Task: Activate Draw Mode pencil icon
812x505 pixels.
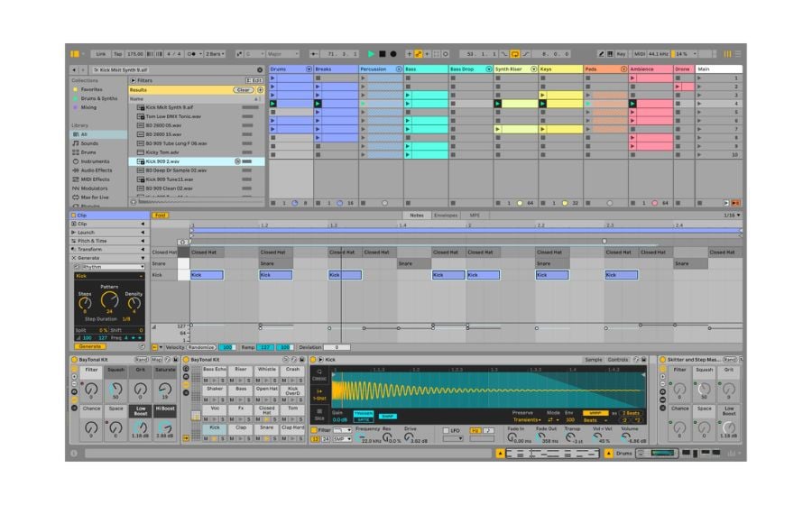Action: [x=601, y=54]
